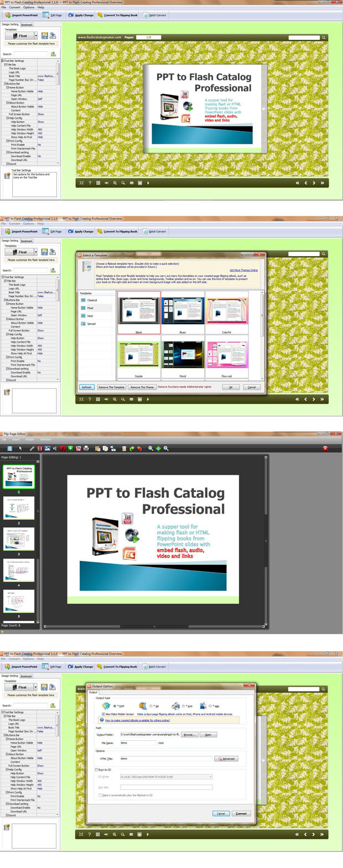Click the green redo arrow in Flip Page Editor
This screenshot has height=868, width=343.
[x=132, y=448]
